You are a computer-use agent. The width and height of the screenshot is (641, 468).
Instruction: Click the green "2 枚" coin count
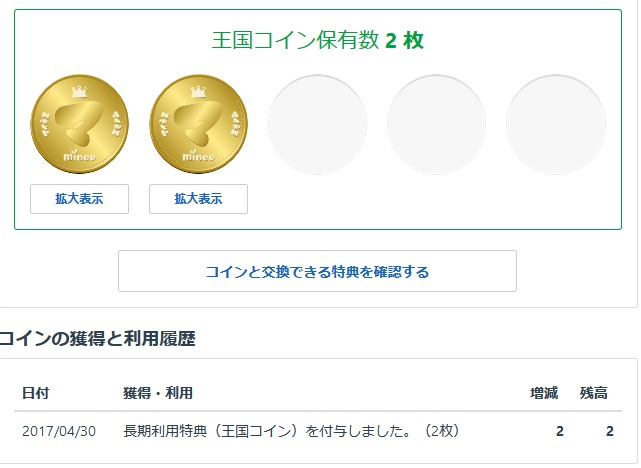point(404,41)
